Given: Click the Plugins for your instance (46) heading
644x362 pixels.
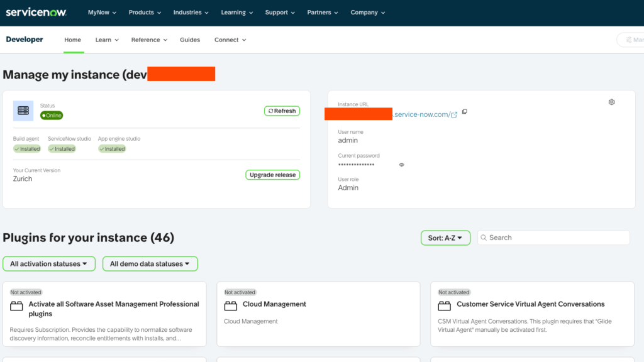Looking at the screenshot, I should pos(88,238).
